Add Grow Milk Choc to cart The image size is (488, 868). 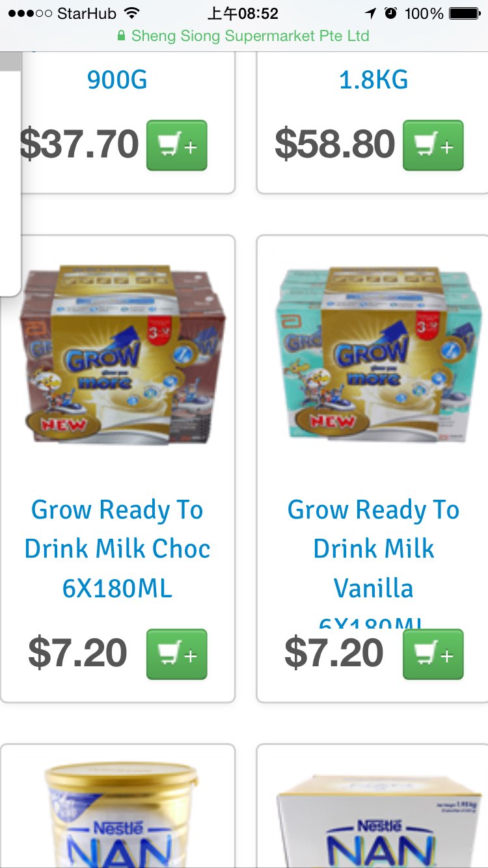click(177, 654)
